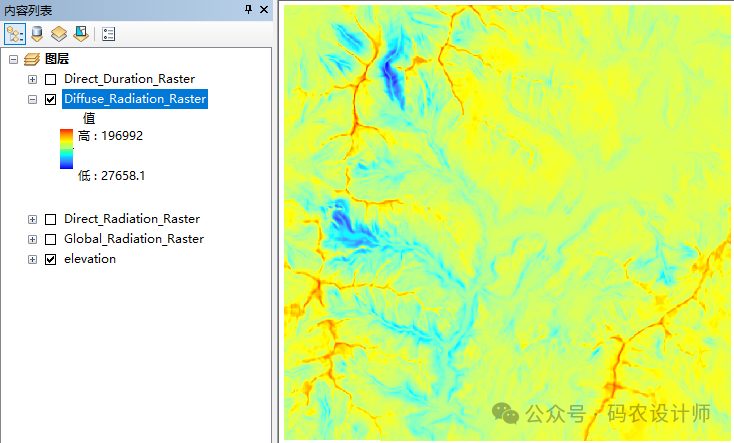Select the Global_Radiation_Raster layer name
This screenshot has height=443, width=734.
(133, 239)
